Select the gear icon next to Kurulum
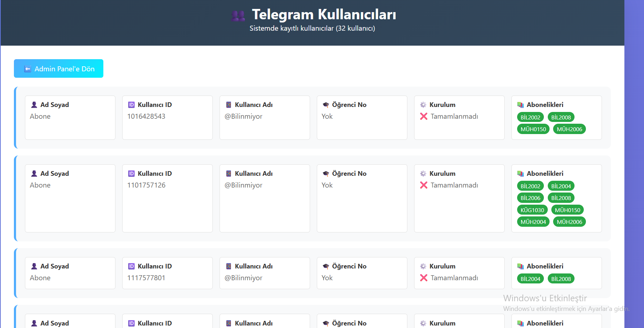The height and width of the screenshot is (328, 644). (x=423, y=104)
